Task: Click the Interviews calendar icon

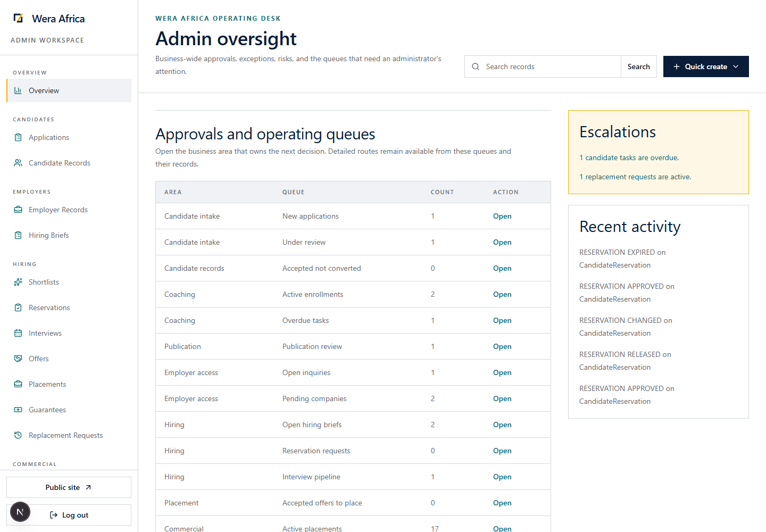Action: 18,333
